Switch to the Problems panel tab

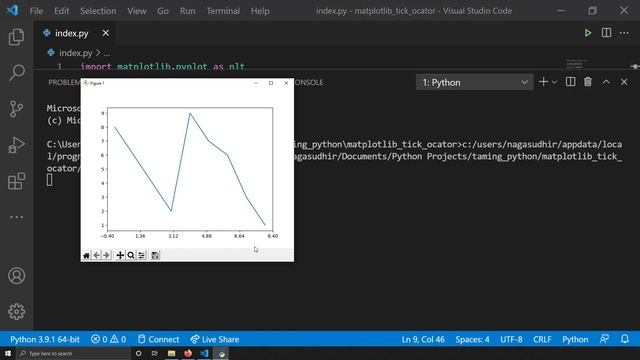pyautogui.click(x=64, y=82)
